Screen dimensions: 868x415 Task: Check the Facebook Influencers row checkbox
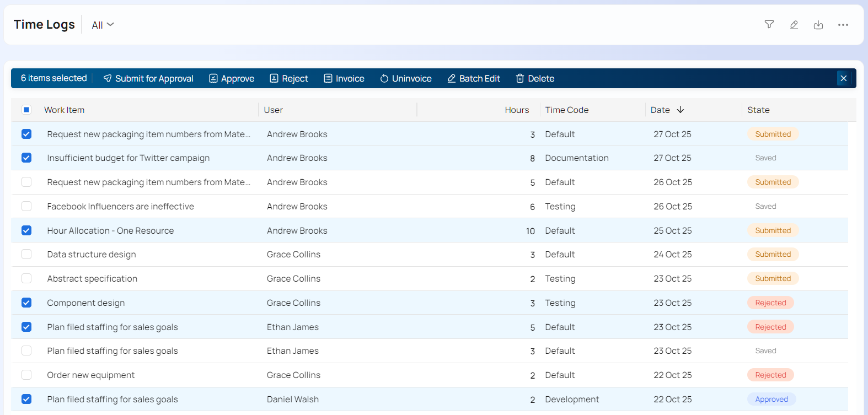click(26, 206)
